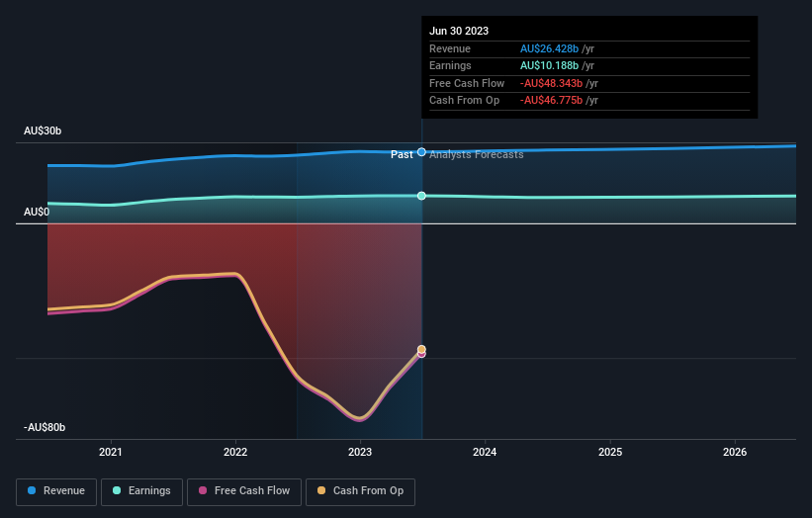The image size is (812, 518).
Task: Click the 2022 x-axis label
Action: click(x=235, y=452)
